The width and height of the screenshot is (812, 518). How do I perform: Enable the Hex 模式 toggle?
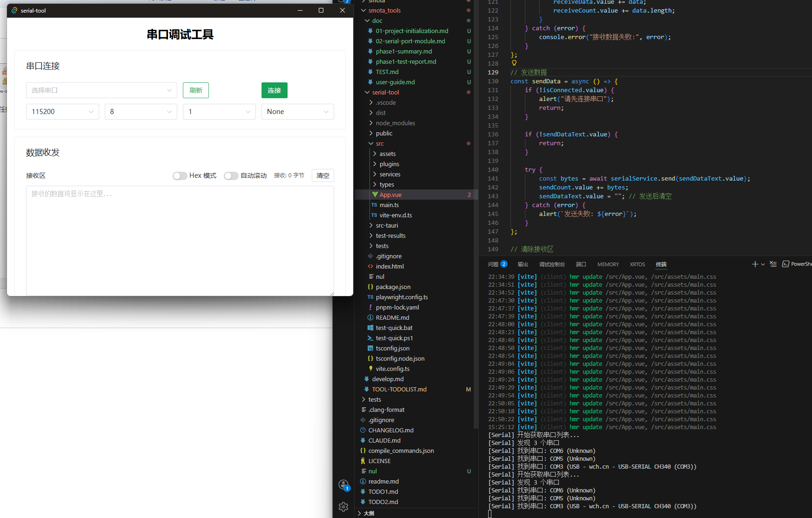pyautogui.click(x=180, y=175)
